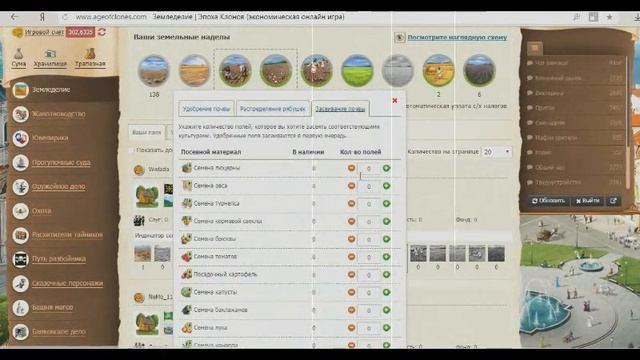Click the Выйти chat button
Image resolution: width=640 pixels, height=360 pixels.
pyautogui.click(x=588, y=200)
